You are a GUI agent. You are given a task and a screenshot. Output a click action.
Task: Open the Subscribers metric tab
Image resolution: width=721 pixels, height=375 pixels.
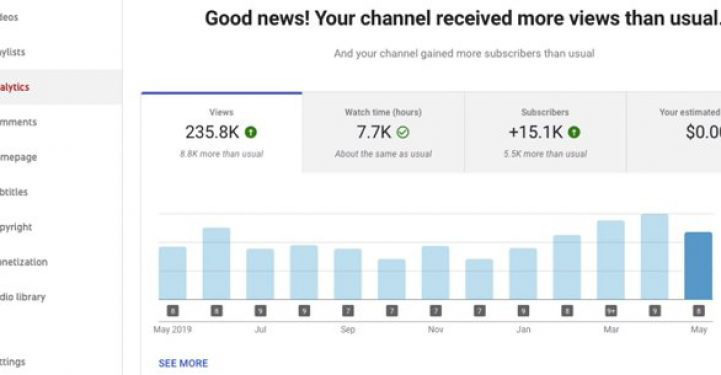click(545, 132)
